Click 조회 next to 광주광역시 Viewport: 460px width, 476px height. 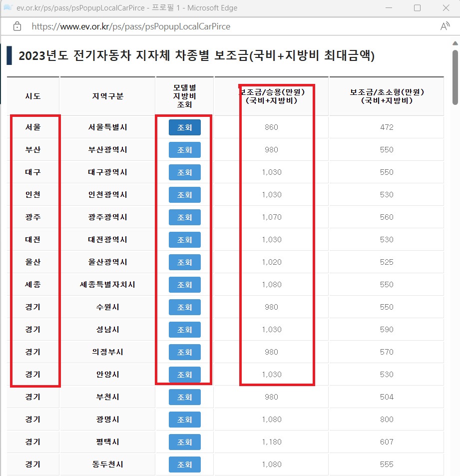(185, 217)
